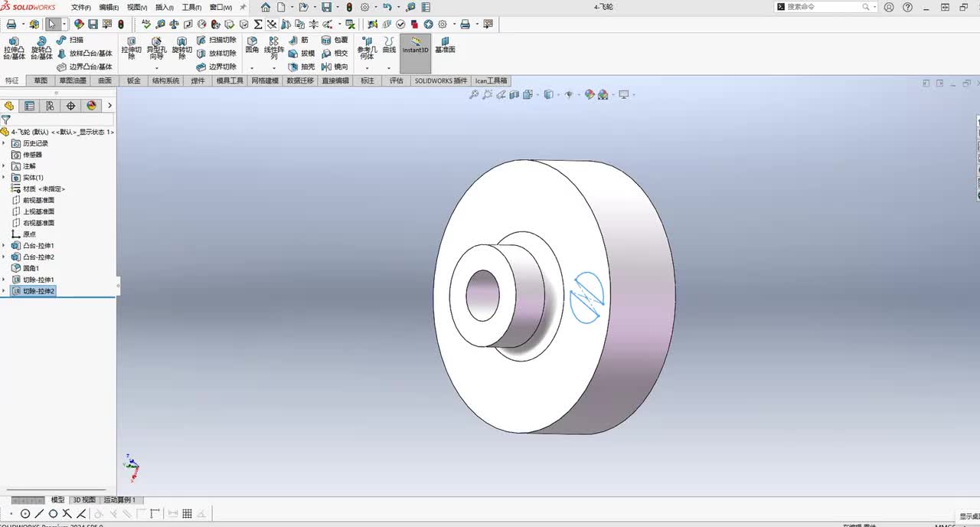Open the Edit Appearance color ball icon
Screen dimensions: 980x527
590,95
